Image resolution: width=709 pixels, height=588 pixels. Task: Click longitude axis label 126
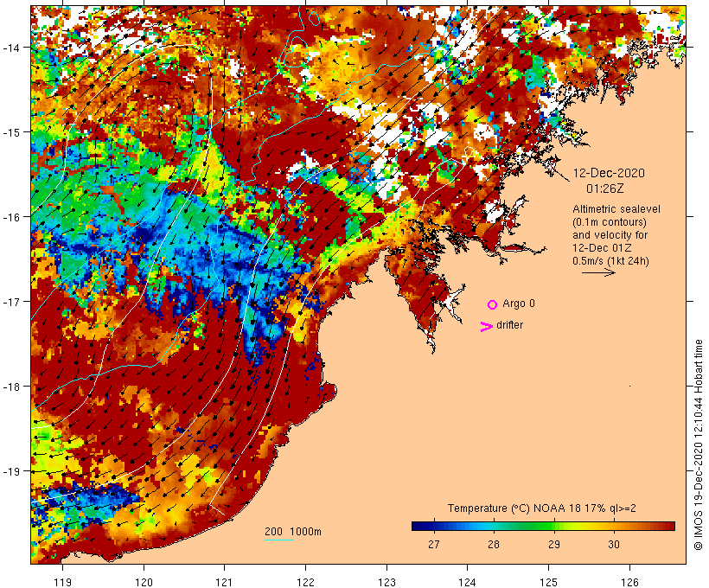pos(629,582)
